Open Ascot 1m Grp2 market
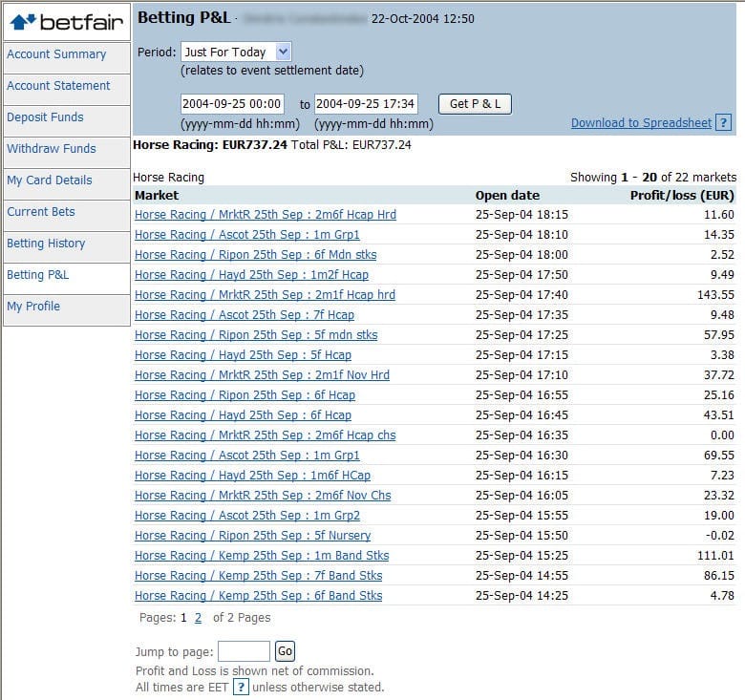This screenshot has width=745, height=700. tap(247, 516)
